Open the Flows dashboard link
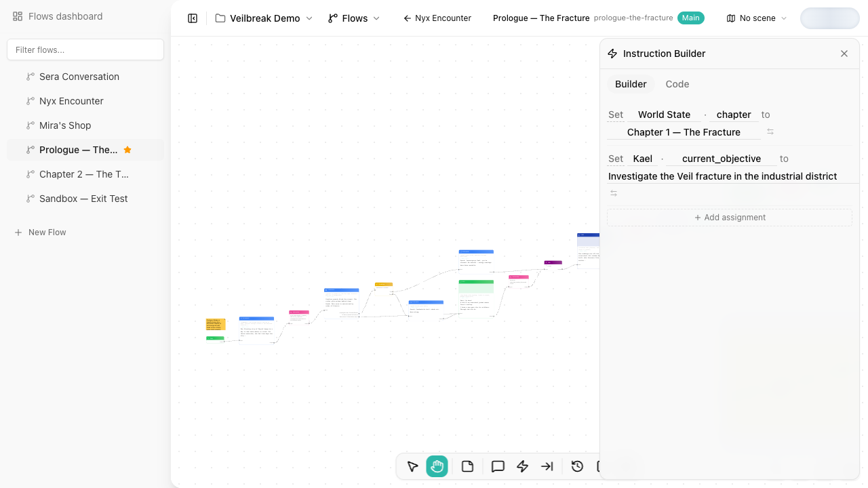The width and height of the screenshot is (868, 488). tap(58, 16)
